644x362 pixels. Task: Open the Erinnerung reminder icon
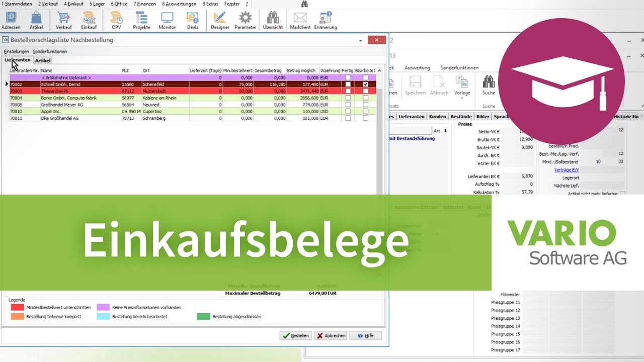pyautogui.click(x=326, y=18)
